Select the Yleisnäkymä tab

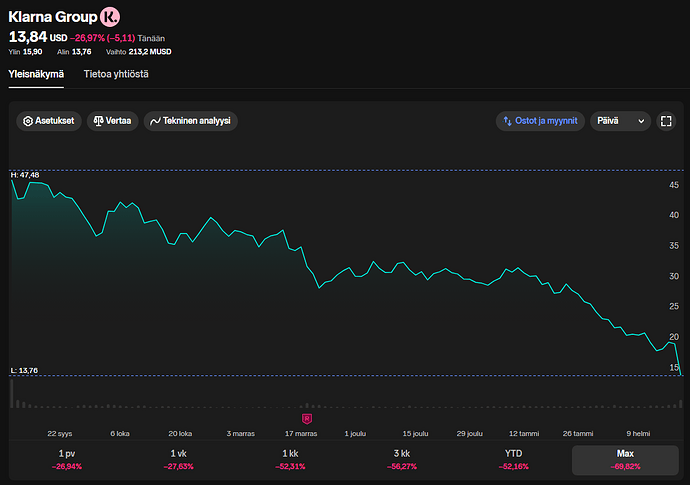(36, 74)
